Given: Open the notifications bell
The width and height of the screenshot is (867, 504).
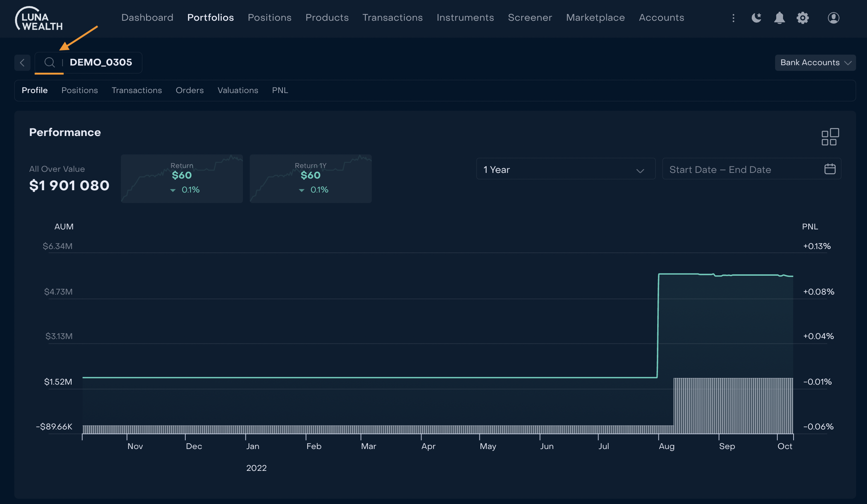Looking at the screenshot, I should 779,18.
